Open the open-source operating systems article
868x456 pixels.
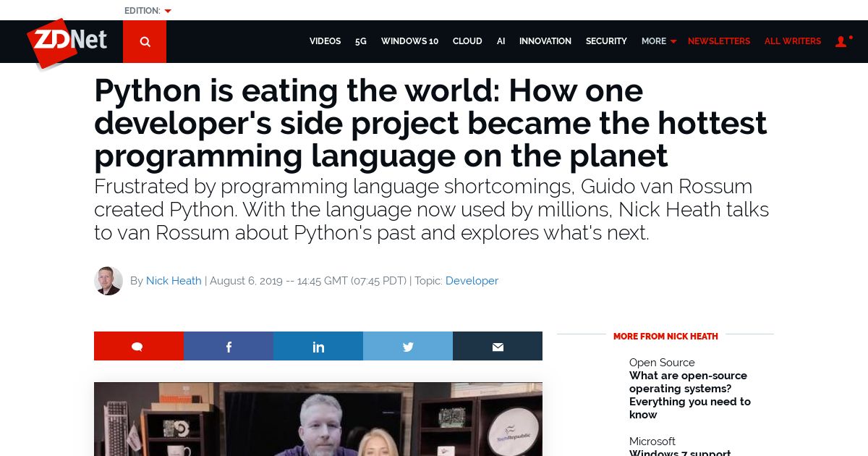pyautogui.click(x=690, y=395)
